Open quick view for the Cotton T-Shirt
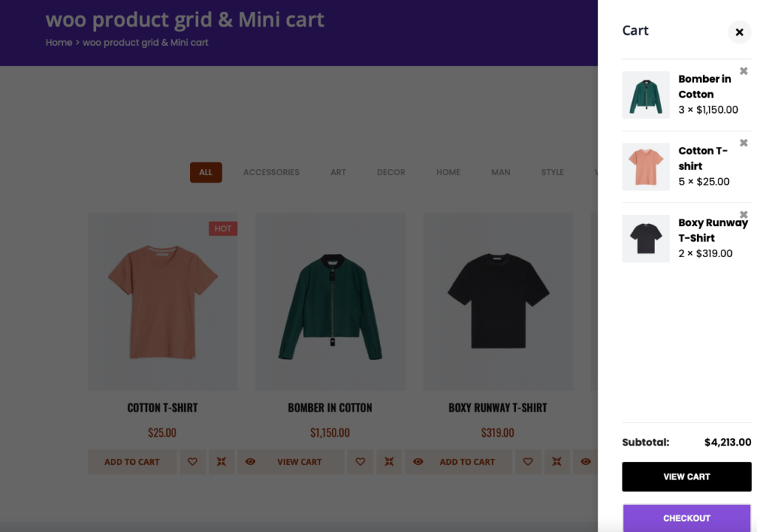The height and width of the screenshot is (532, 757). (x=251, y=462)
